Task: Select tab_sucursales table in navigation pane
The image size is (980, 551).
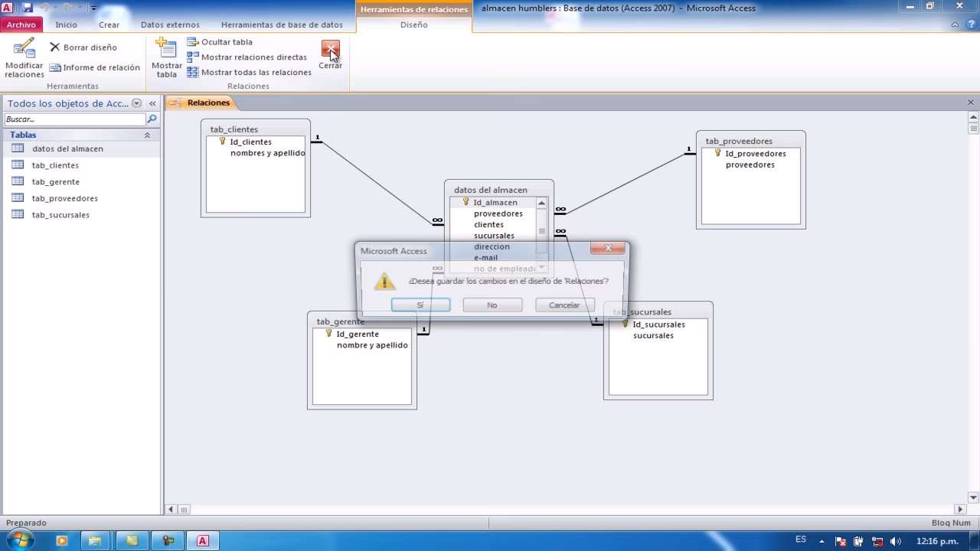Action: click(x=80, y=215)
